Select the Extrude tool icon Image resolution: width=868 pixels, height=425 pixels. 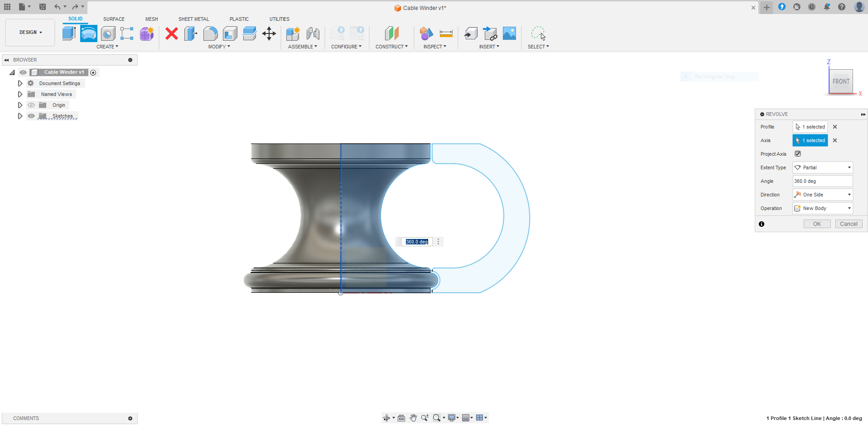69,33
